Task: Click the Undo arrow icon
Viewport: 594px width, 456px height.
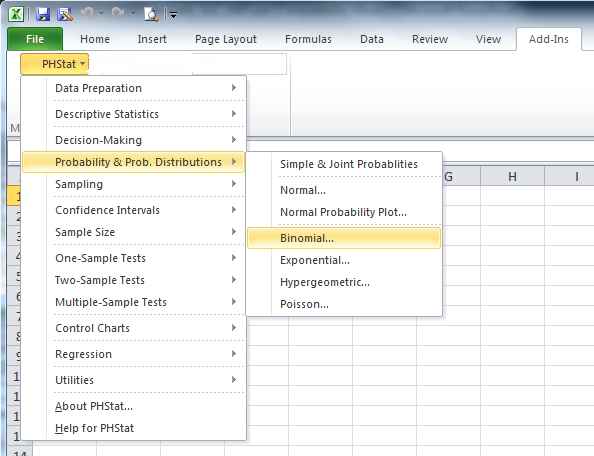Action: click(x=88, y=14)
